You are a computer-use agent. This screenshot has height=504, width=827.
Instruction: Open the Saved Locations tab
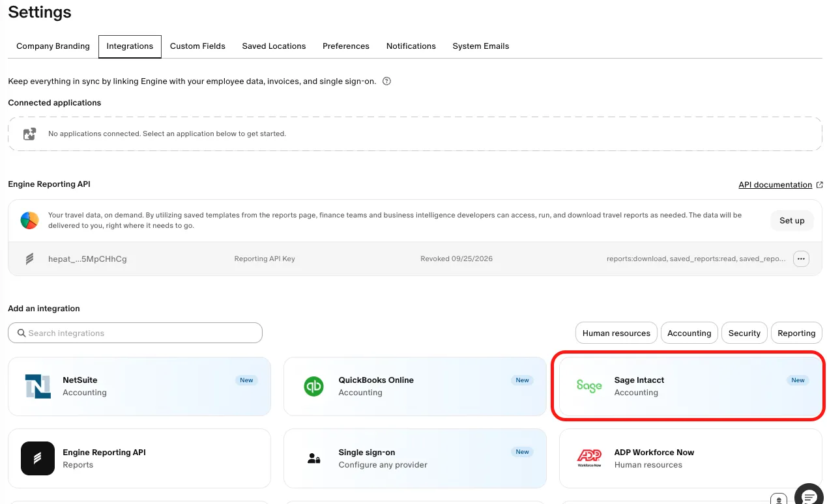tap(274, 46)
